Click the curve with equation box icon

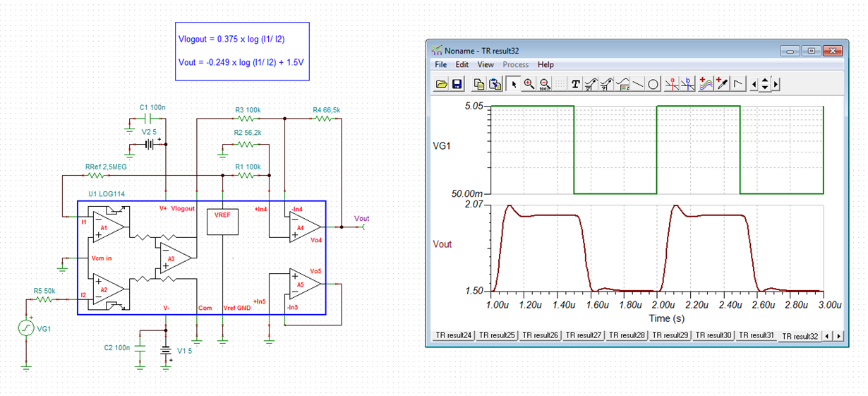coord(622,84)
